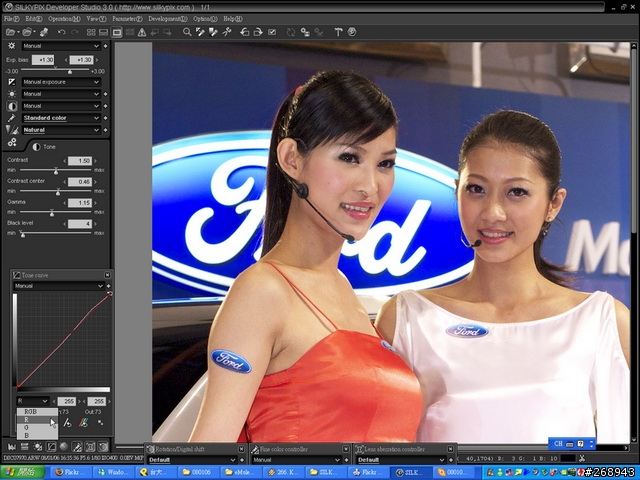Click the Open folder toolbar icon
The image size is (640, 480).
tap(27, 32)
